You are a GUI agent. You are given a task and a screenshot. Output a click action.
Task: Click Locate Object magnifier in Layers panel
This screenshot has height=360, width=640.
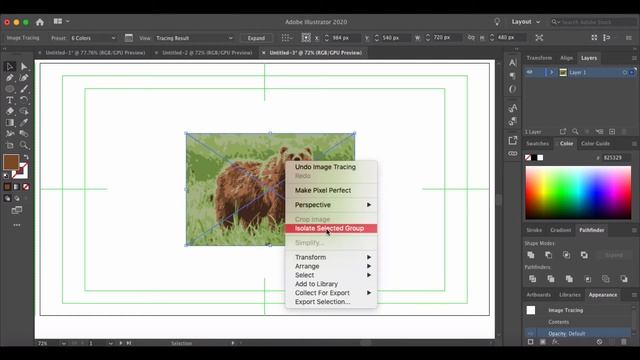click(575, 131)
